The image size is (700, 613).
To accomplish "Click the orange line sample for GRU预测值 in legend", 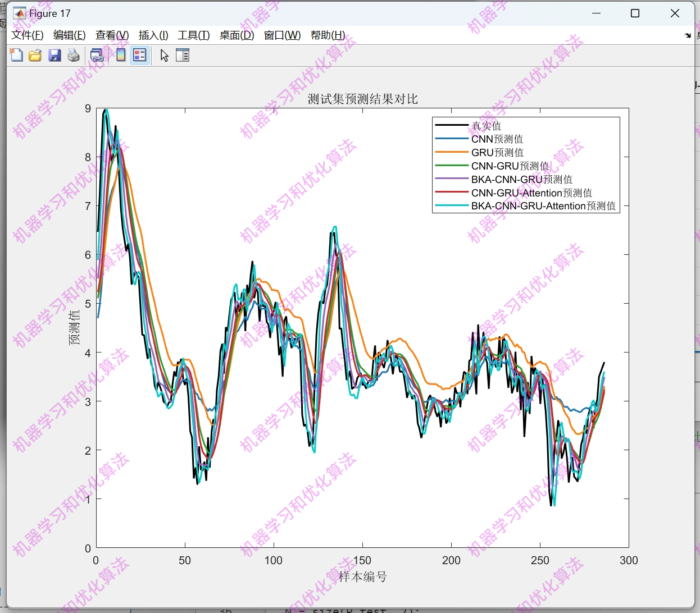I will click(452, 152).
